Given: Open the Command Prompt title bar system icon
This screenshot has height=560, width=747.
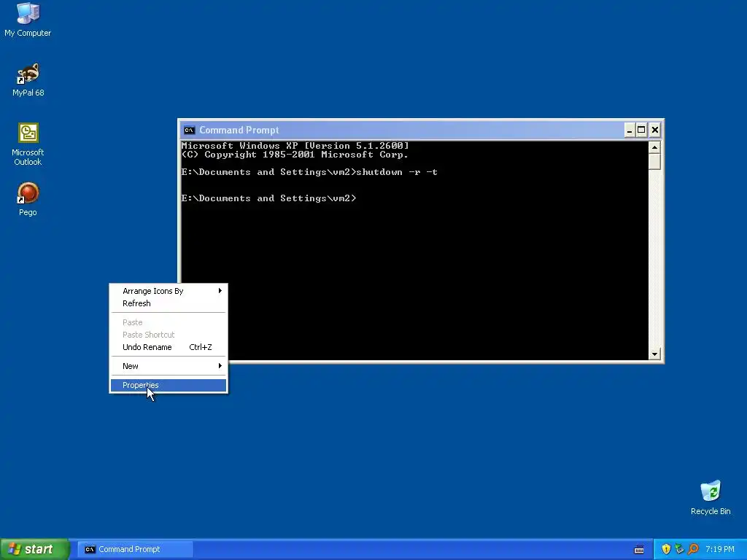Looking at the screenshot, I should pyautogui.click(x=189, y=130).
